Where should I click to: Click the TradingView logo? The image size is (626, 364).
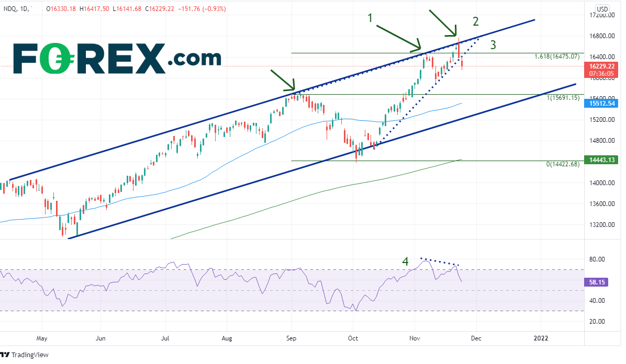[x=25, y=355]
